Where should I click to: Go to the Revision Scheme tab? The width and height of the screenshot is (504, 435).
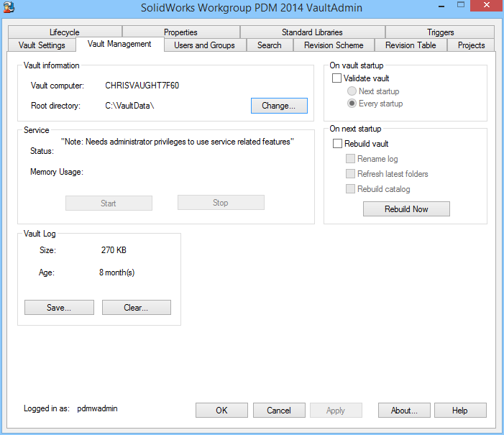coord(334,45)
